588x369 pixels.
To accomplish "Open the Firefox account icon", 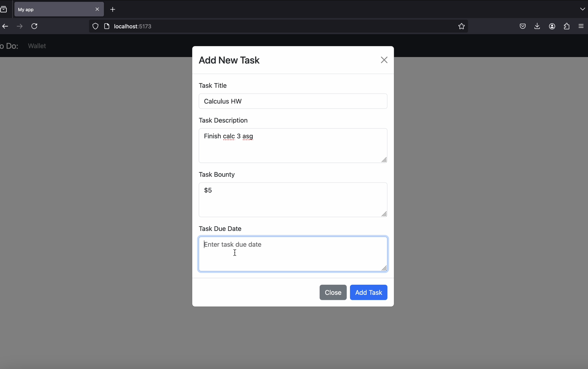I will (552, 26).
